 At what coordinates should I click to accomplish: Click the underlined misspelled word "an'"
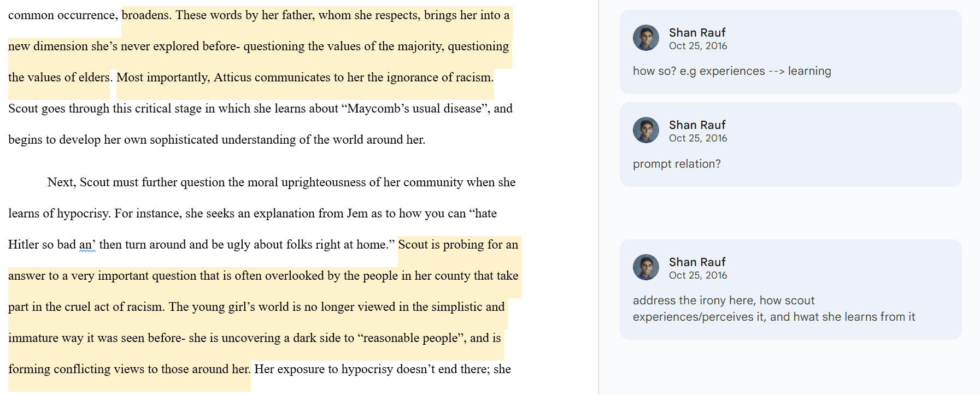87,245
